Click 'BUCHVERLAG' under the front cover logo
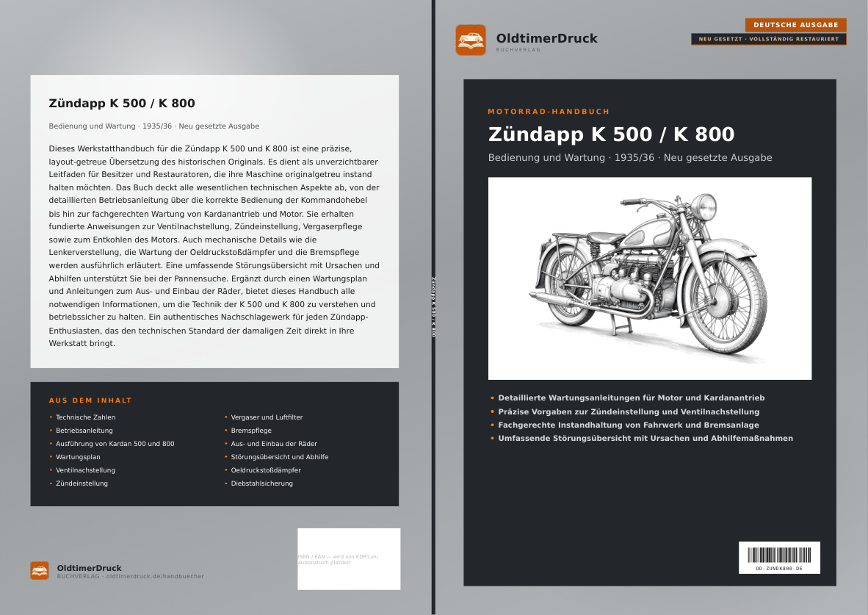 pos(518,50)
